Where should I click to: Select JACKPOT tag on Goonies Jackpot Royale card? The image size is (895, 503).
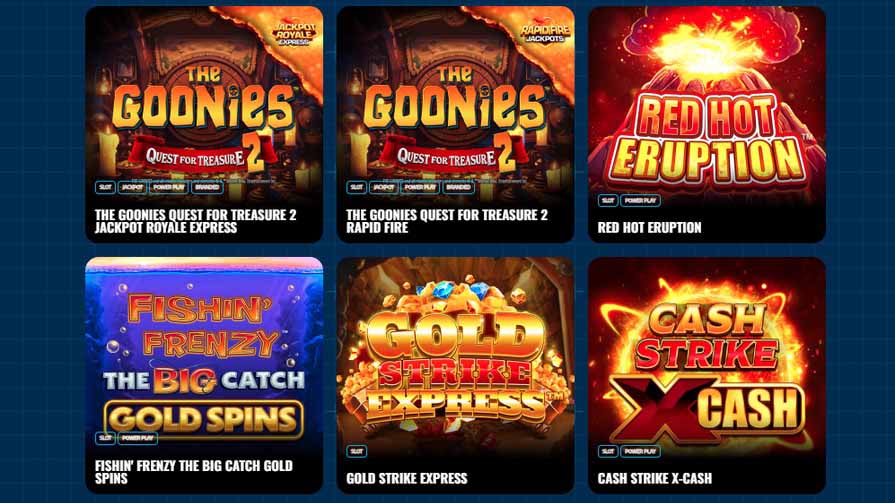coord(132,187)
